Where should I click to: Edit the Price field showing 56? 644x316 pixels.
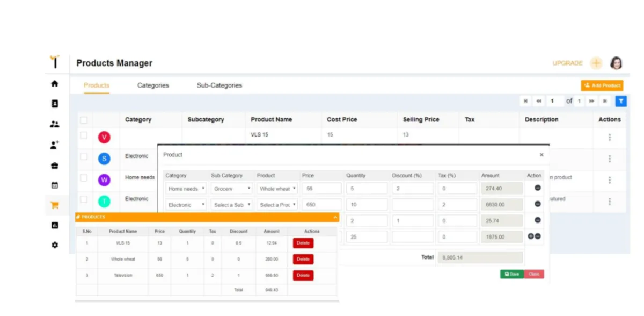tap(322, 189)
